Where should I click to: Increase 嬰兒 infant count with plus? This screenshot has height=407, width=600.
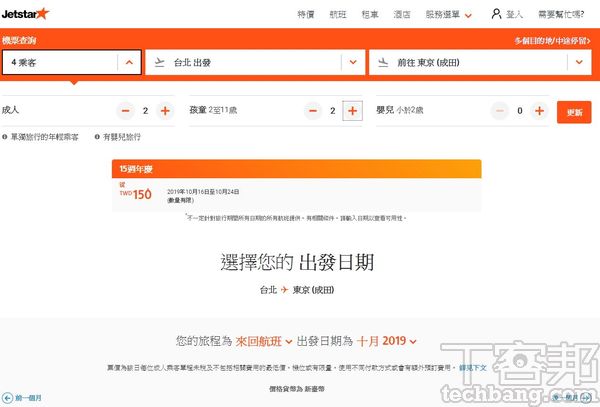point(540,111)
